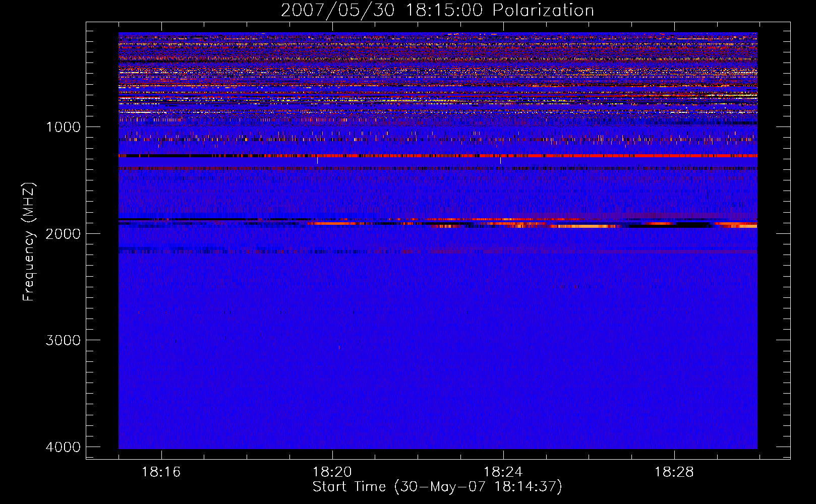Click the 3000 frequency tick label
Image resolution: width=816 pixels, height=504 pixels.
pos(63,340)
